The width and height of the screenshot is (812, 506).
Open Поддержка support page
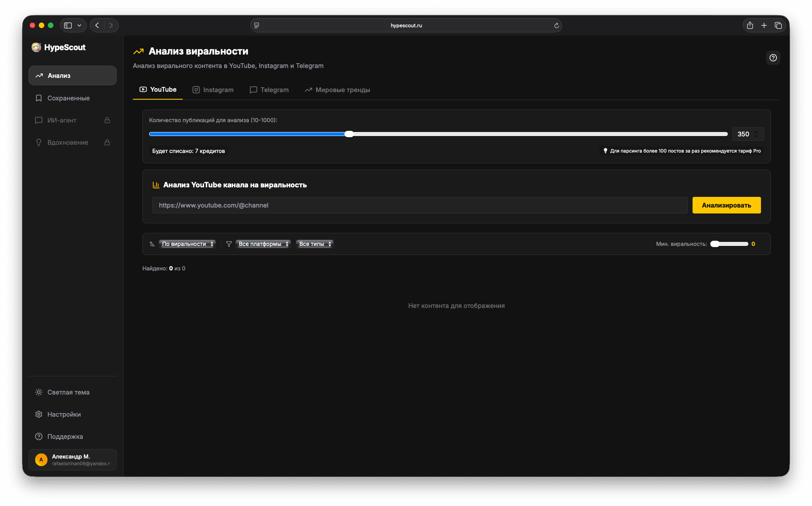72,436
